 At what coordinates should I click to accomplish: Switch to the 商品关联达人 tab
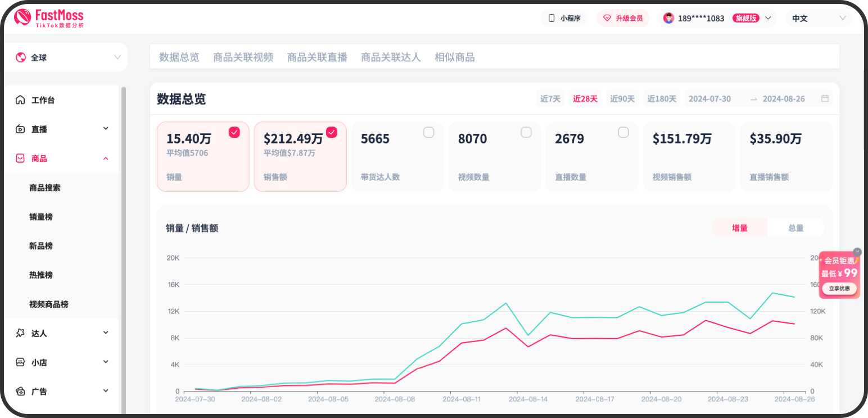(x=391, y=57)
